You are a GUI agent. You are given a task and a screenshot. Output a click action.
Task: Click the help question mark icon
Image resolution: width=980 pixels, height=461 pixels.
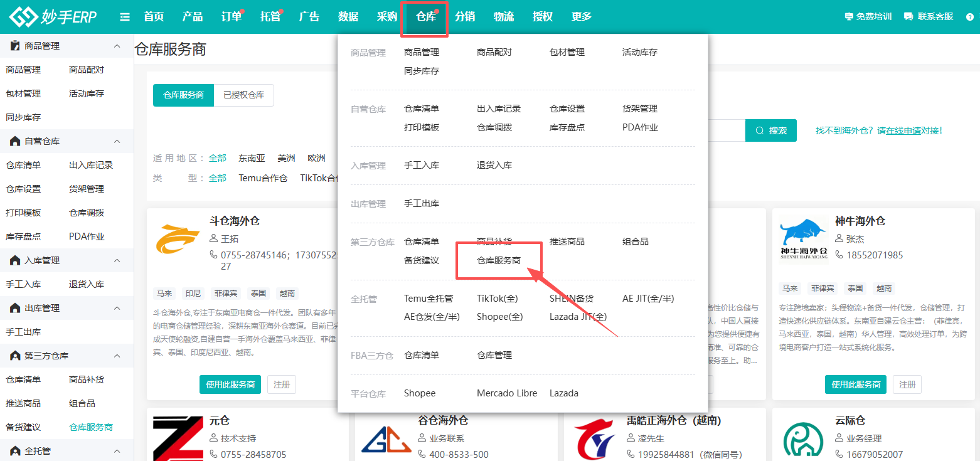click(969, 17)
